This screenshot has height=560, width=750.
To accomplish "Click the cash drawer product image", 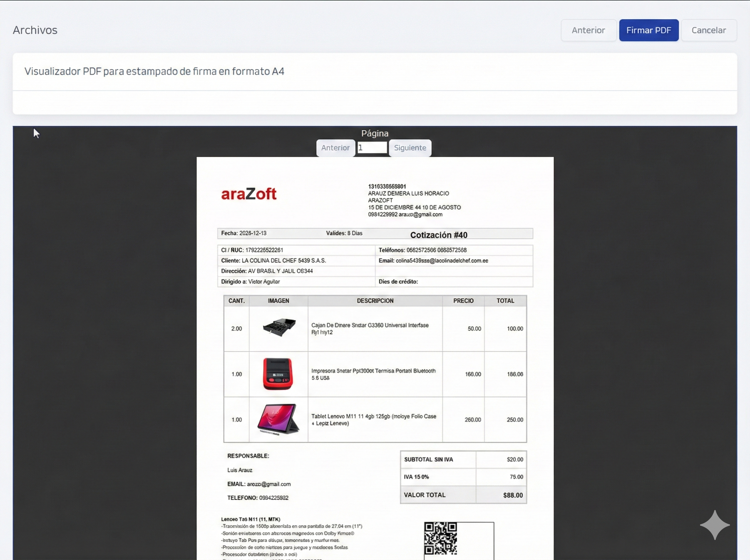I will pos(279,327).
